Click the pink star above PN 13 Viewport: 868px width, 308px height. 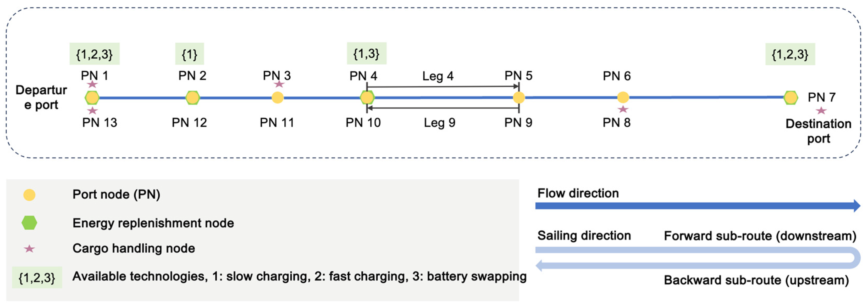coord(92,110)
